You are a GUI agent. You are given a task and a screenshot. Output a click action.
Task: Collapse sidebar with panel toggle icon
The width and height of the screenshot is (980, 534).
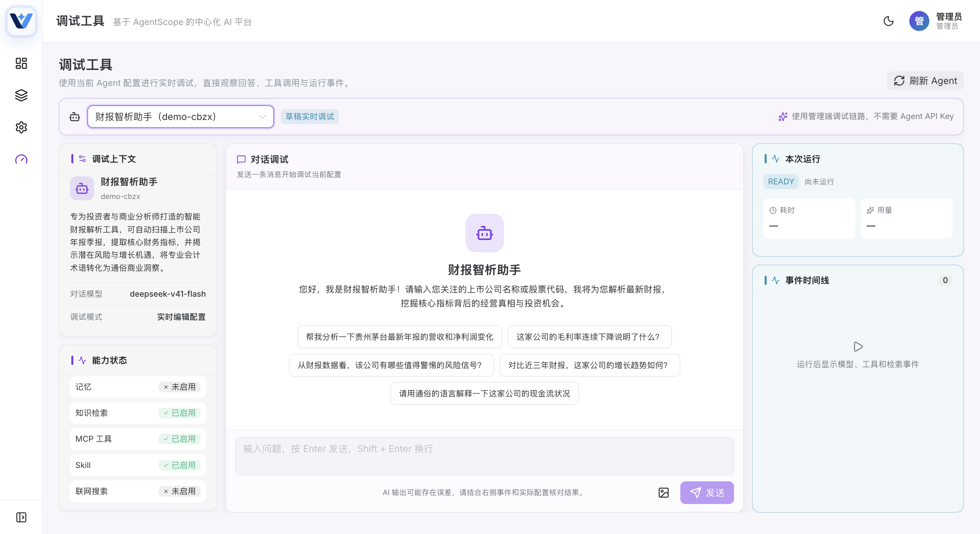21,517
